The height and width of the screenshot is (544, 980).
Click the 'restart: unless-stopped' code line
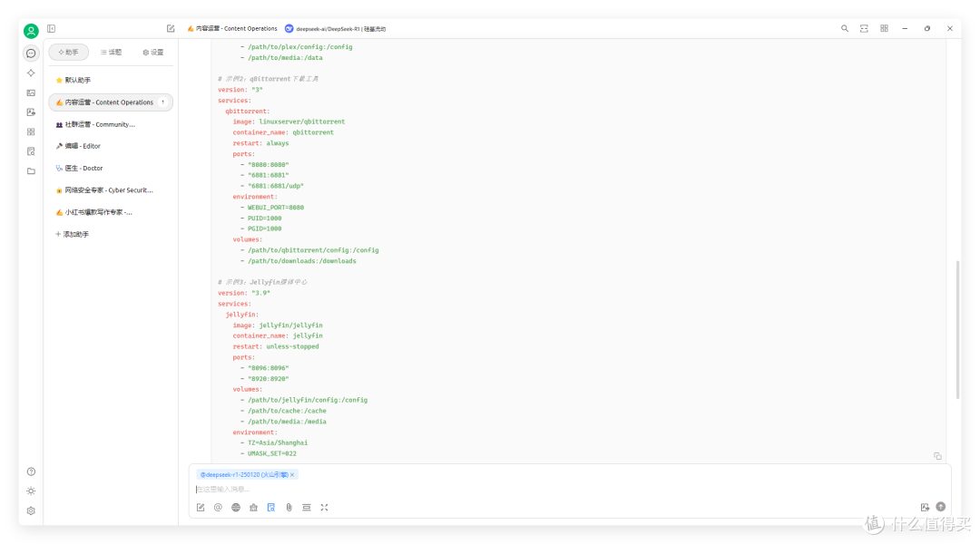[276, 346]
